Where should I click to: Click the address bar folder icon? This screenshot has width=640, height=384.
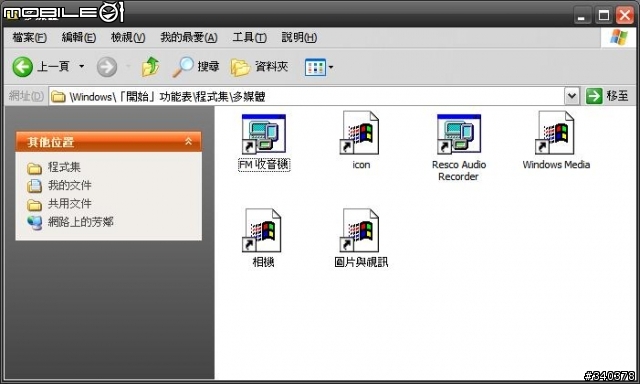(58, 97)
